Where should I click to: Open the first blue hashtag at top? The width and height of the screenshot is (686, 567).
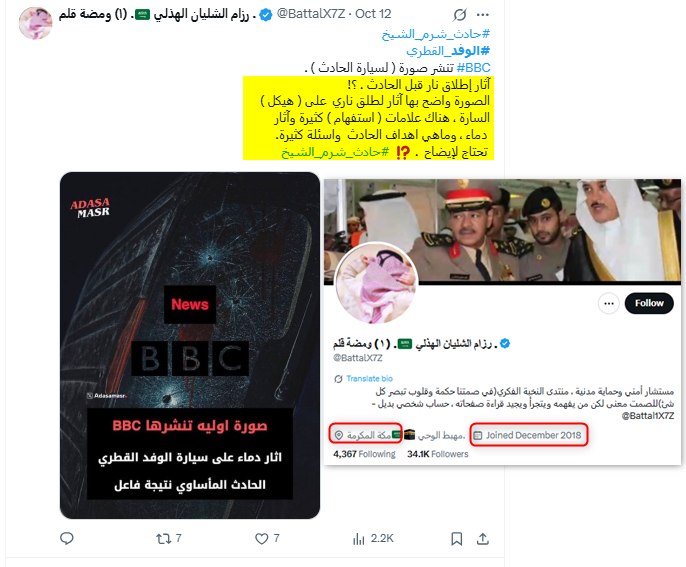[436, 34]
